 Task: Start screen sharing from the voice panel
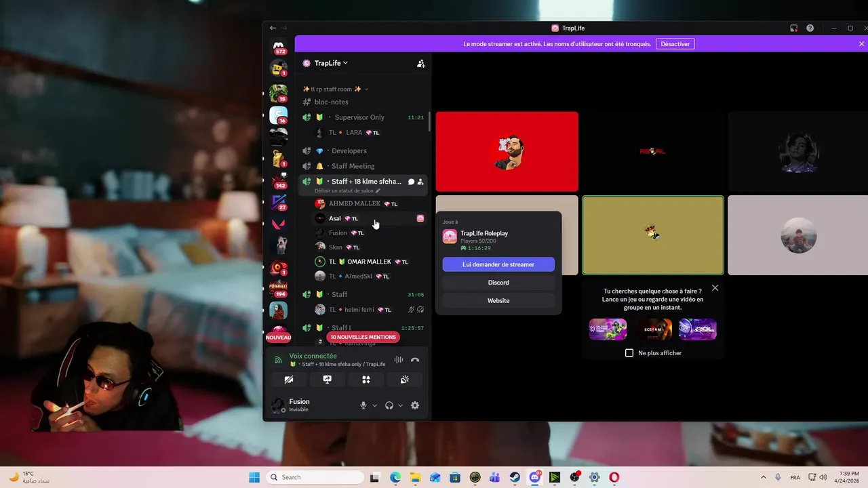[328, 380]
